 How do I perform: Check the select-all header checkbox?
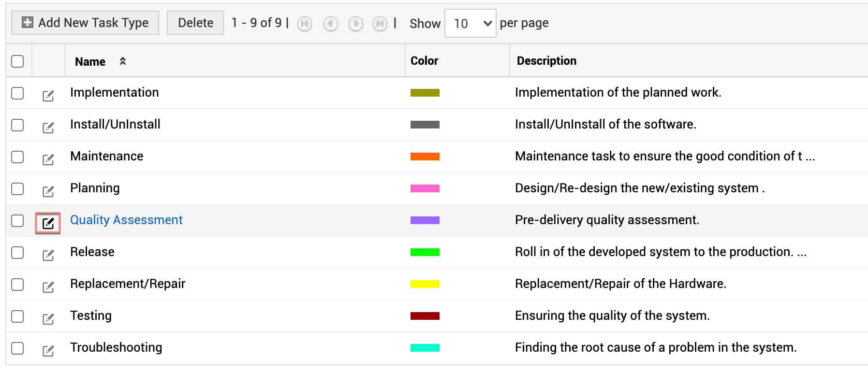(17, 61)
